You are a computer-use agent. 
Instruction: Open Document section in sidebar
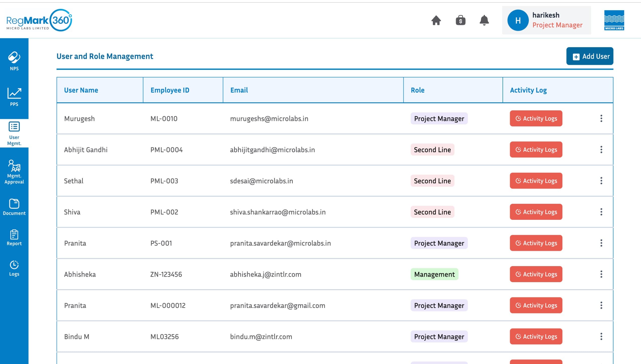14,207
